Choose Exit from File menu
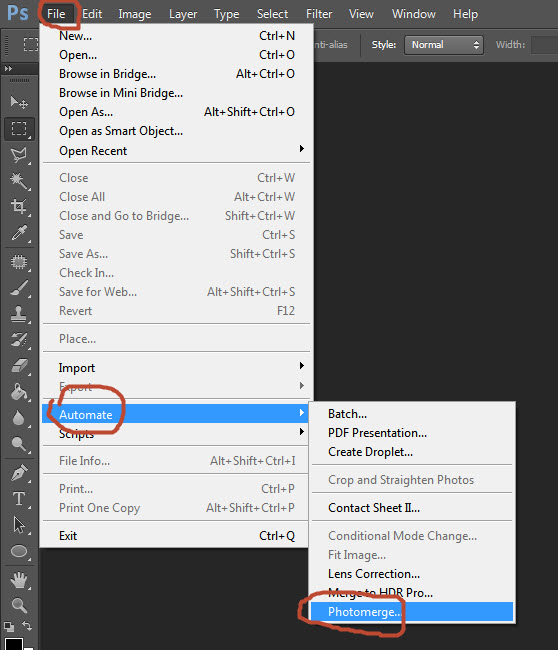Screen dimensions: 558x650 click(x=176, y=536)
